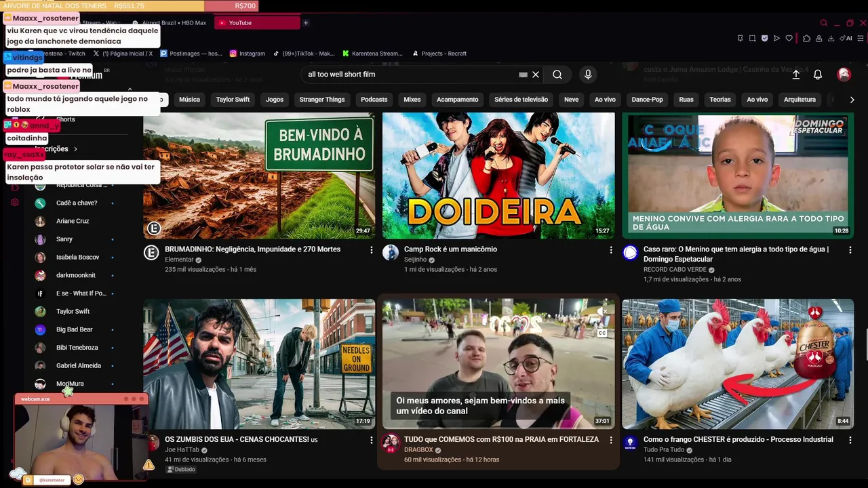
Task: Toggle closed captions CC on preview video
Action: coord(601,333)
